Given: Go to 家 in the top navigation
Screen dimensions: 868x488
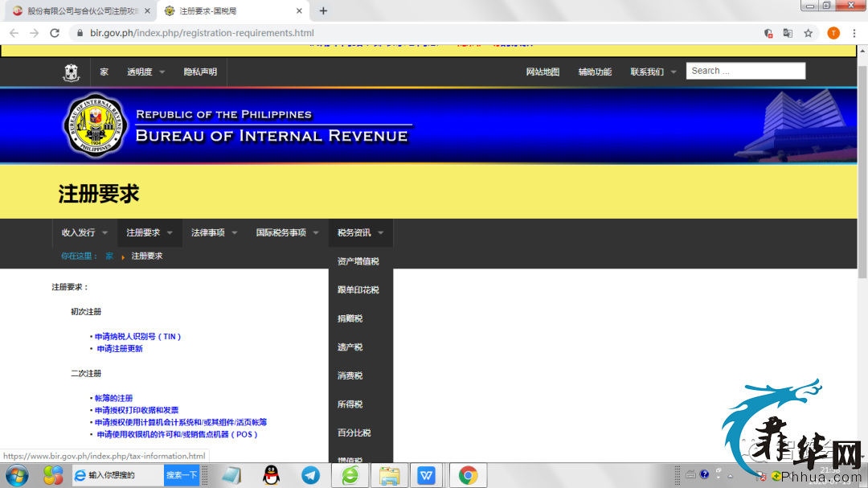Looking at the screenshot, I should [104, 72].
